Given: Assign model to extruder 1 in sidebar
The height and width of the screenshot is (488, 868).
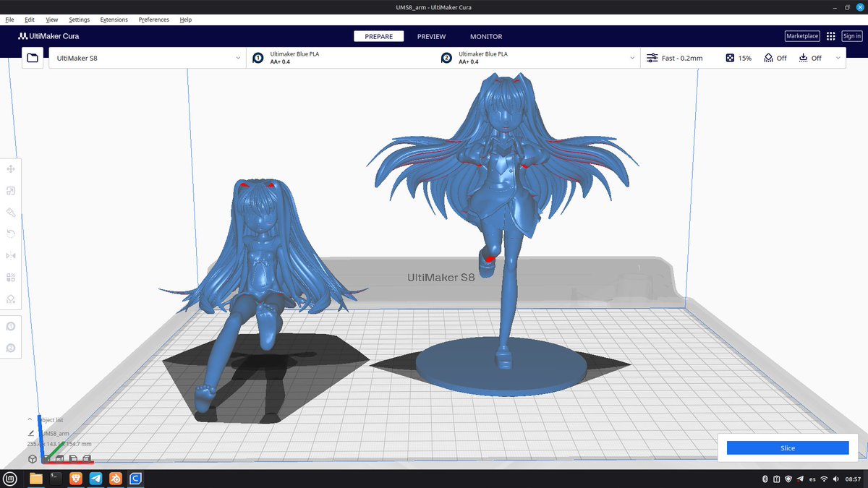Looking at the screenshot, I should click(11, 327).
